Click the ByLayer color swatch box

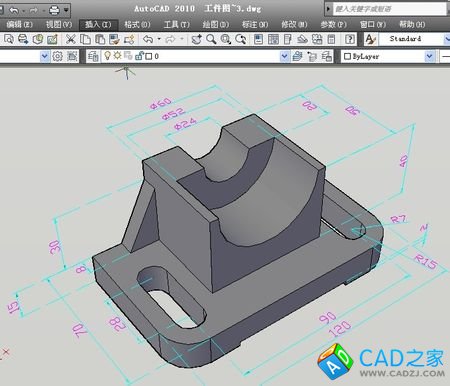(x=347, y=56)
